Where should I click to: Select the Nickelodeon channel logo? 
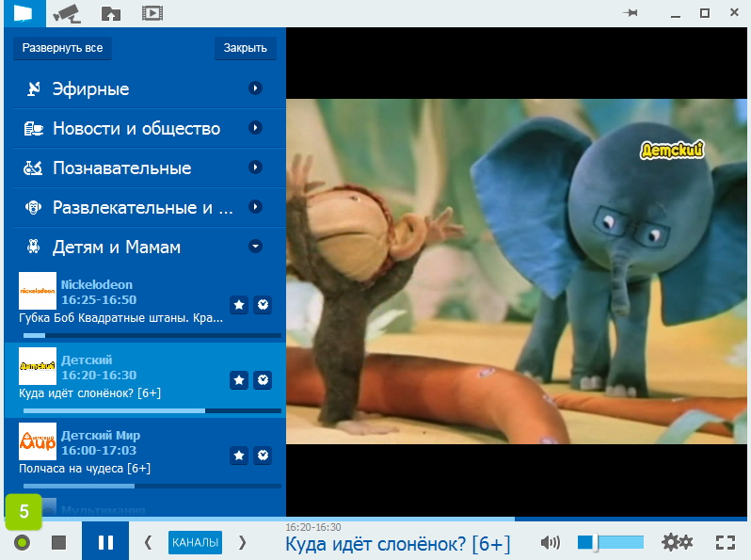(38, 291)
